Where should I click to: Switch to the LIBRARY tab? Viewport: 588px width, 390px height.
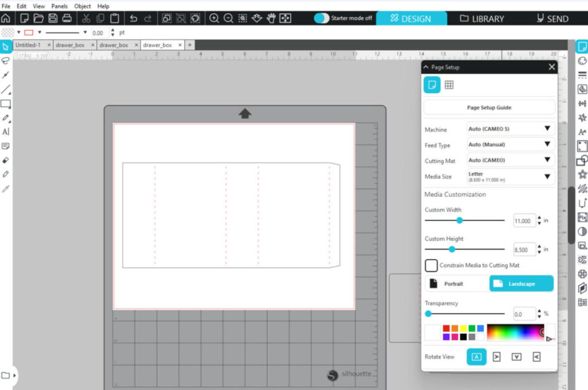tap(482, 18)
